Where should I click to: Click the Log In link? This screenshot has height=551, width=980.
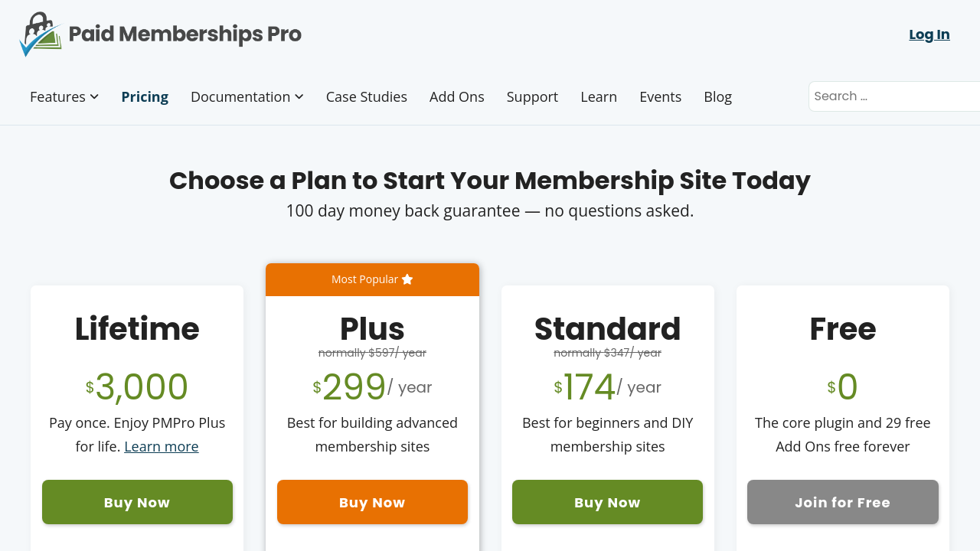(x=929, y=34)
